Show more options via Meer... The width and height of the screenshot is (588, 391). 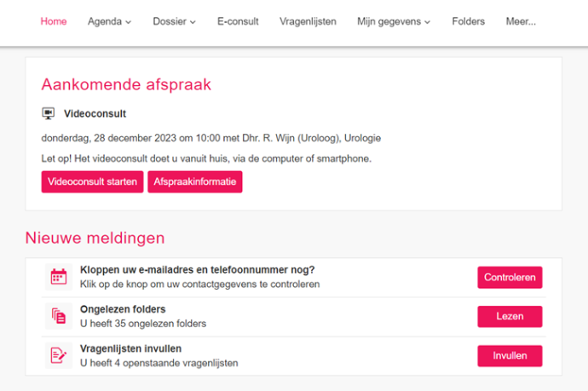[521, 21]
